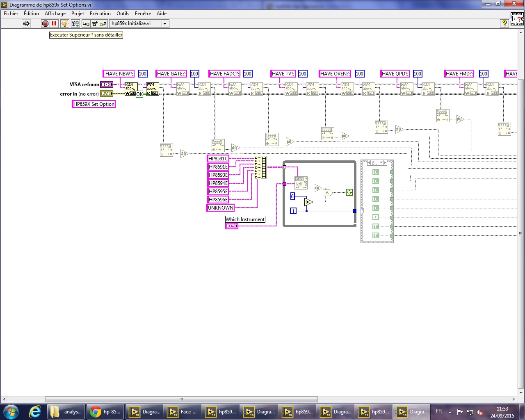
Task: Open context help with the yellow question mark
Action: 504,24
